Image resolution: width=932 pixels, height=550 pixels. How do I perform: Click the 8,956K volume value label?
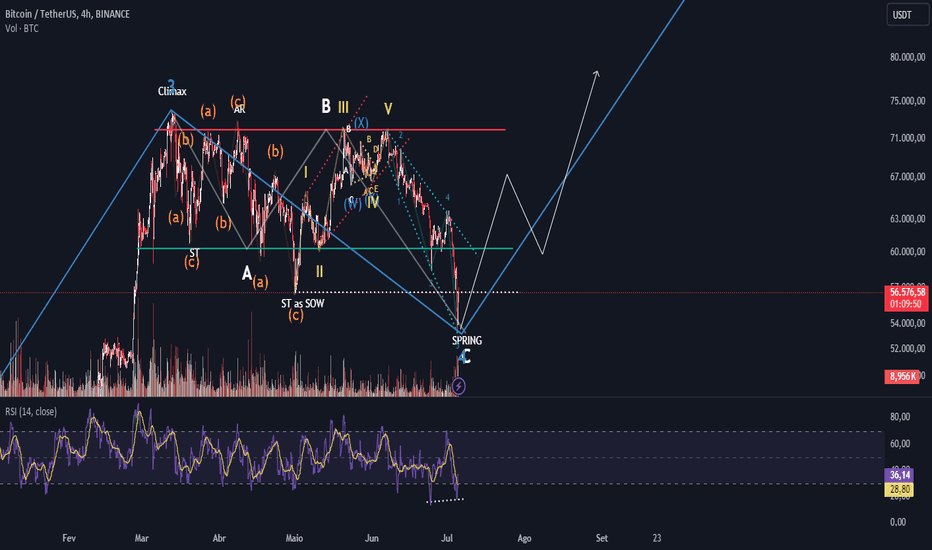point(902,376)
